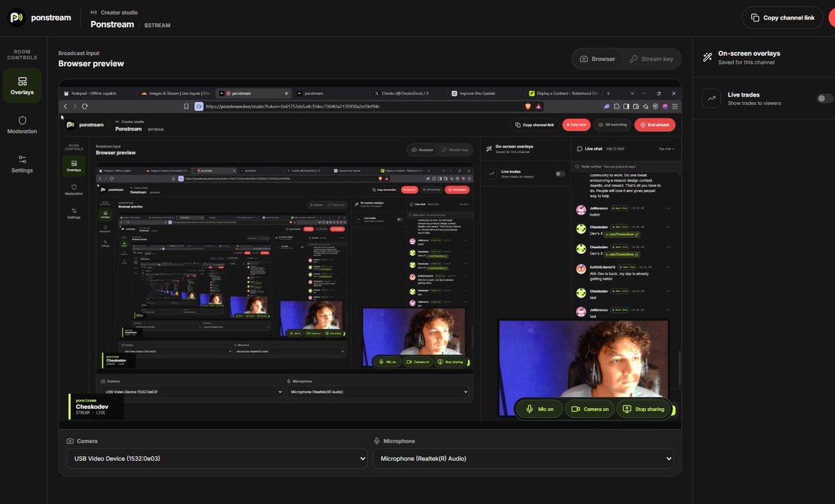The image size is (835, 504).
Task: Click the broadcast icon beside Creator studio
Action: 94,13
